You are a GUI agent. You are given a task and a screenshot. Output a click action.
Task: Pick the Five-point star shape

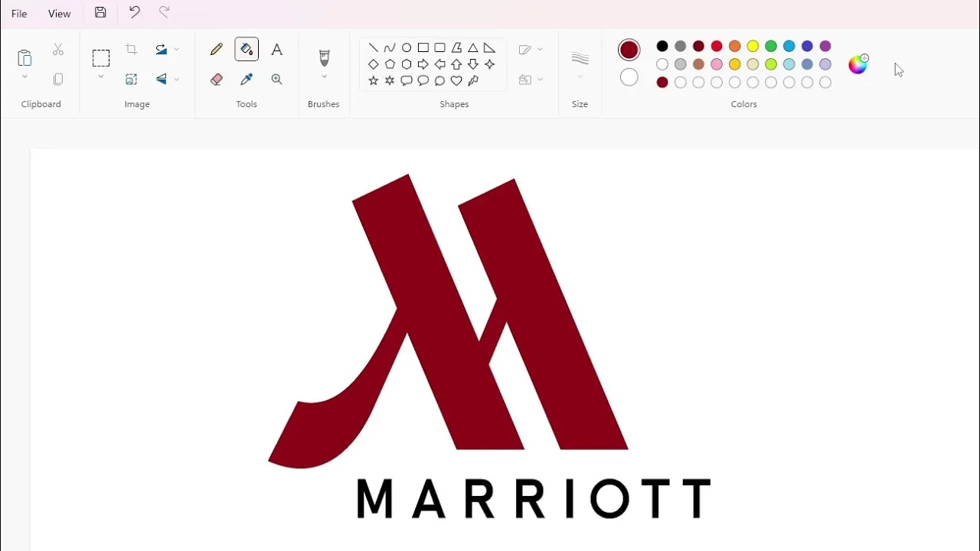[x=374, y=80]
